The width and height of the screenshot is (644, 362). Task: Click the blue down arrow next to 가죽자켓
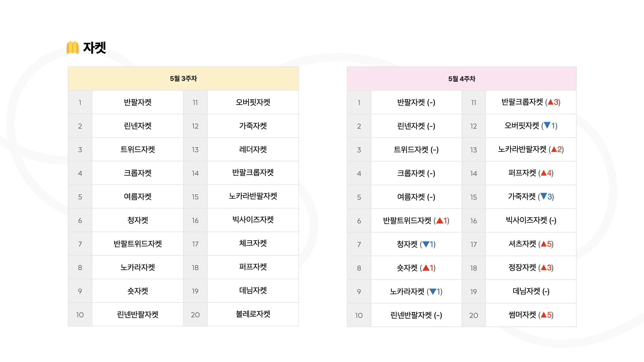544,196
